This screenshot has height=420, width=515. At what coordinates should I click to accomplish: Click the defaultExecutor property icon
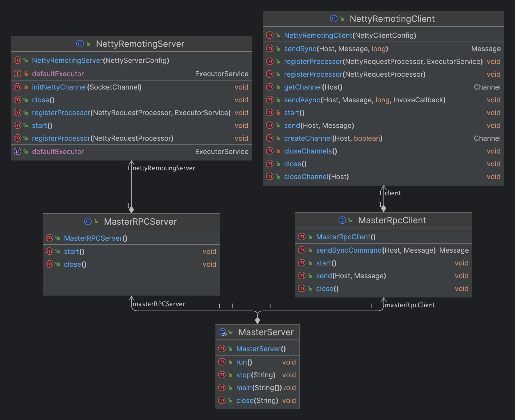pyautogui.click(x=18, y=151)
